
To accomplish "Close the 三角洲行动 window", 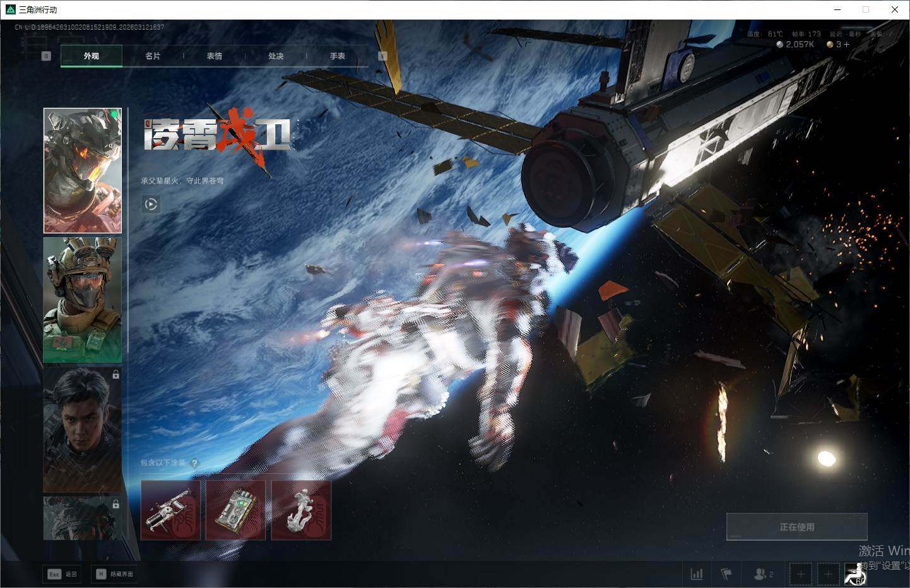I will pyautogui.click(x=894, y=9).
